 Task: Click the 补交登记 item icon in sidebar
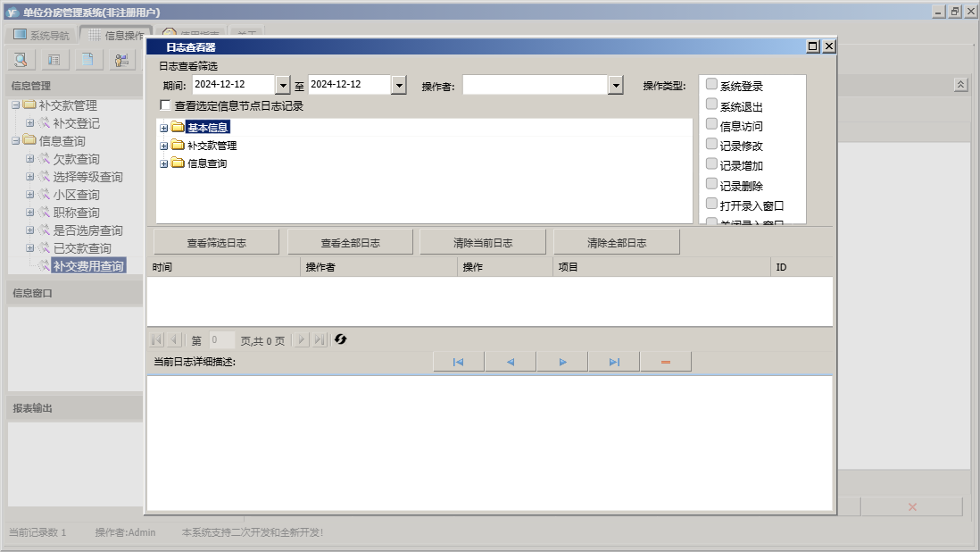tap(44, 123)
